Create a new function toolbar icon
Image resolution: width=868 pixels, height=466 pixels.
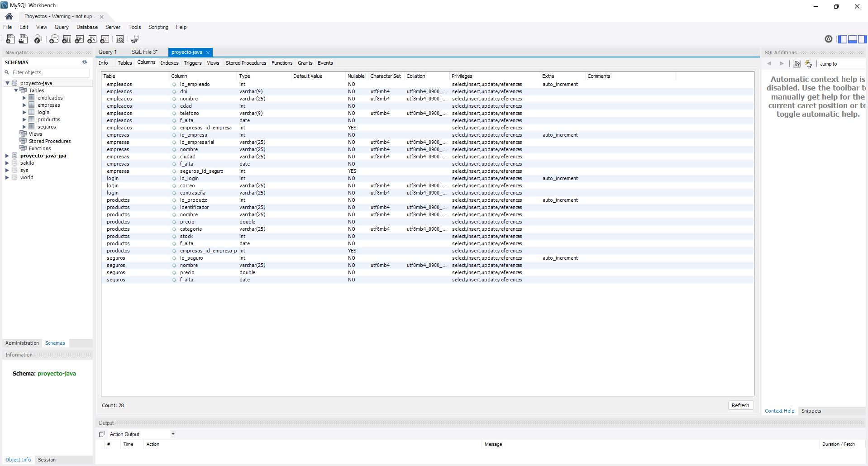tap(105, 39)
